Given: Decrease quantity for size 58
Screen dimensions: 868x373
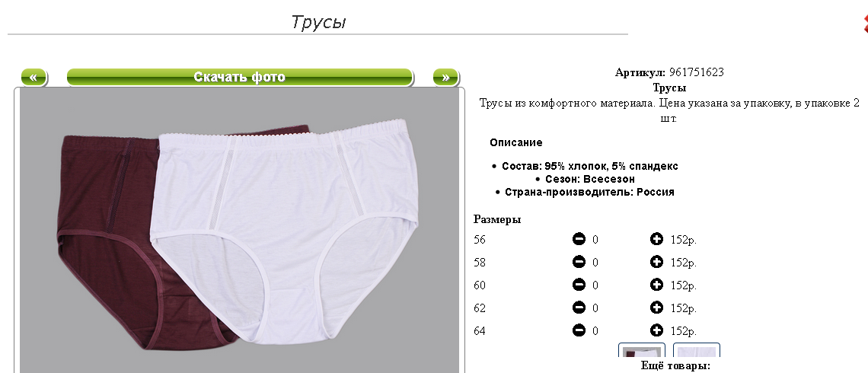Looking at the screenshot, I should pyautogui.click(x=579, y=262).
